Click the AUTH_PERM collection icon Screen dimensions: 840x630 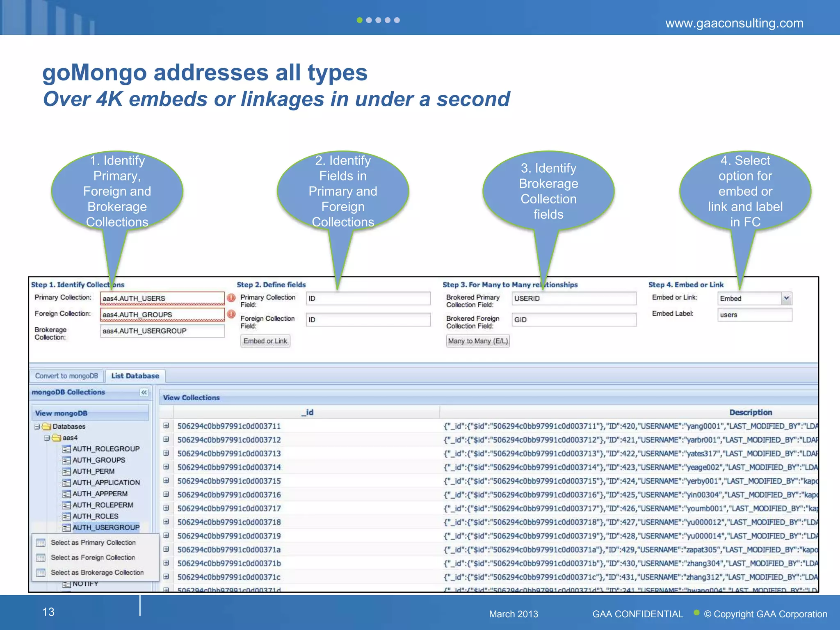[66, 472]
